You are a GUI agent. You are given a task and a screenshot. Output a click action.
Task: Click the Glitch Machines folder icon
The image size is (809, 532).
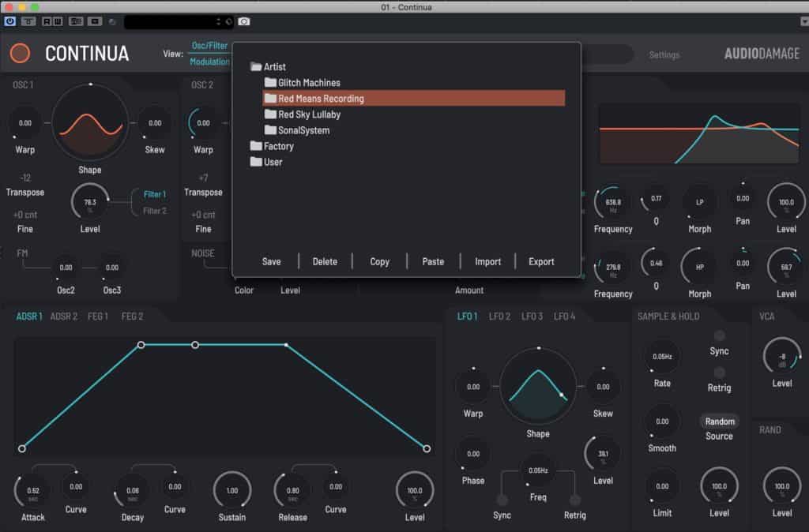[x=270, y=82]
